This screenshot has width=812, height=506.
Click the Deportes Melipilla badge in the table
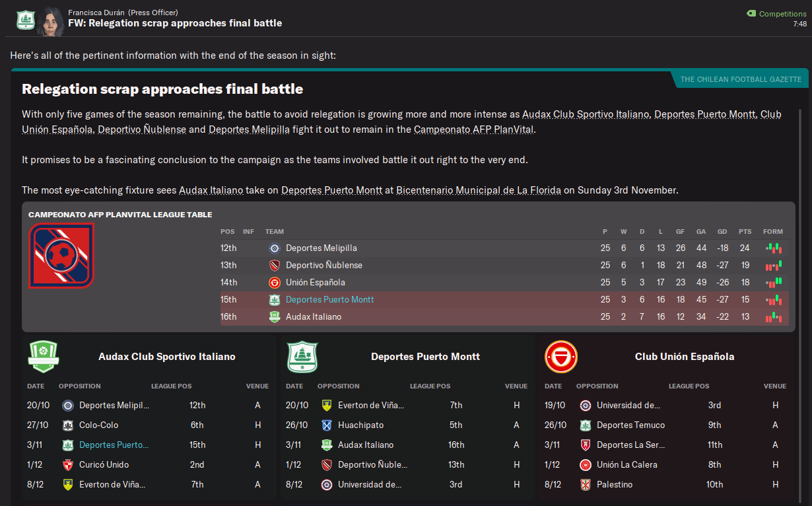[x=275, y=248]
